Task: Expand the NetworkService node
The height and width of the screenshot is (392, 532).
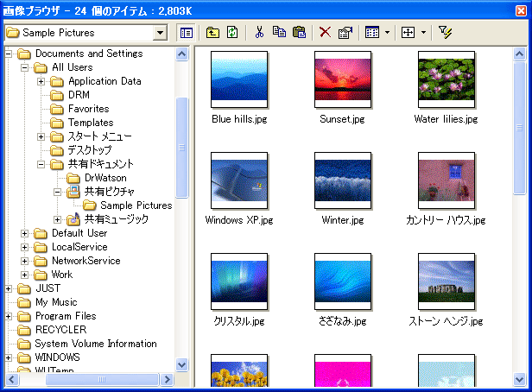Action: [x=24, y=261]
